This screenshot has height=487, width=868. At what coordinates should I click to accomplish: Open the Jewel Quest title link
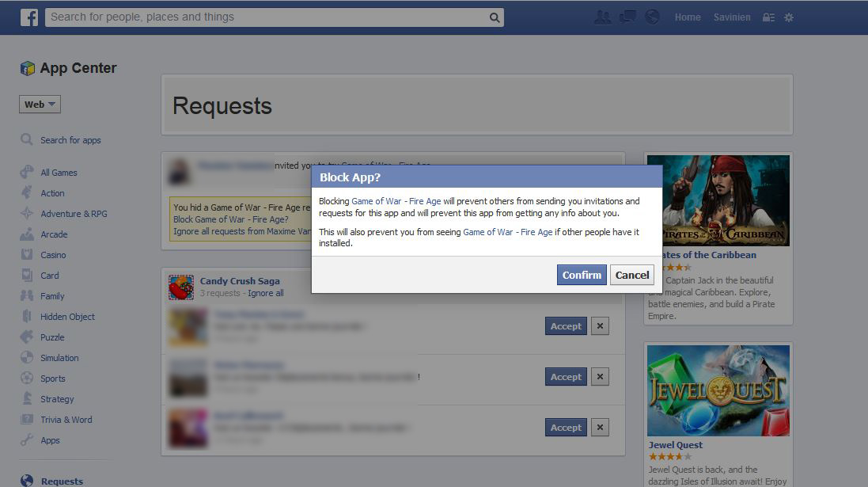[676, 445]
